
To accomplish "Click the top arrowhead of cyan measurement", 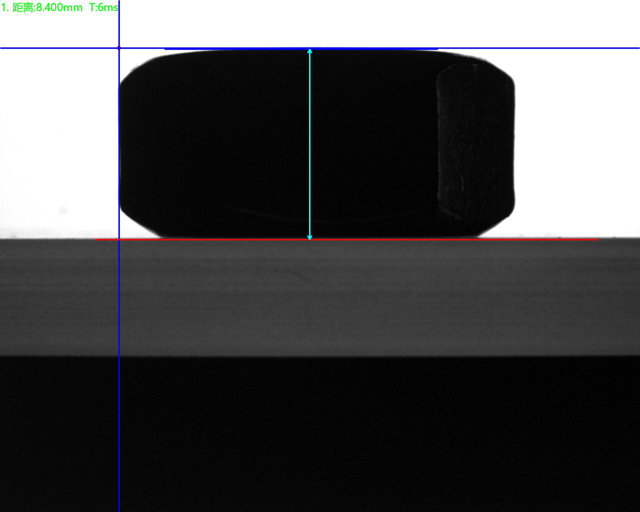I will click(x=310, y=51).
